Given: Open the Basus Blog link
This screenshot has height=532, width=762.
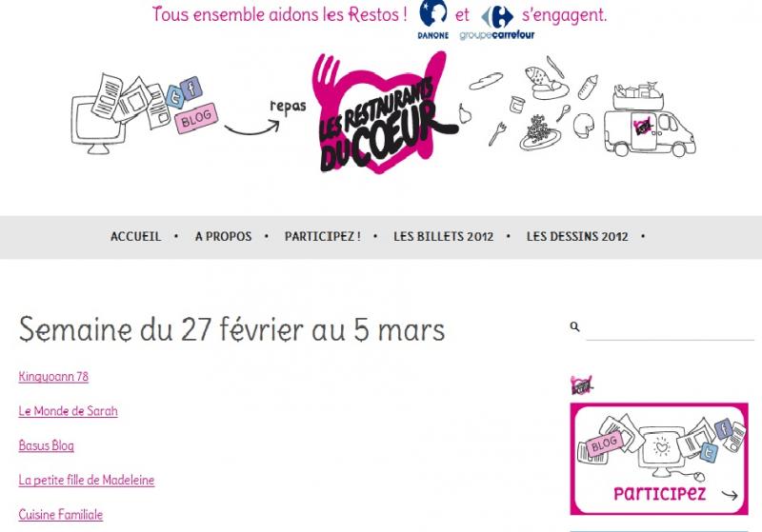Looking at the screenshot, I should (x=46, y=445).
